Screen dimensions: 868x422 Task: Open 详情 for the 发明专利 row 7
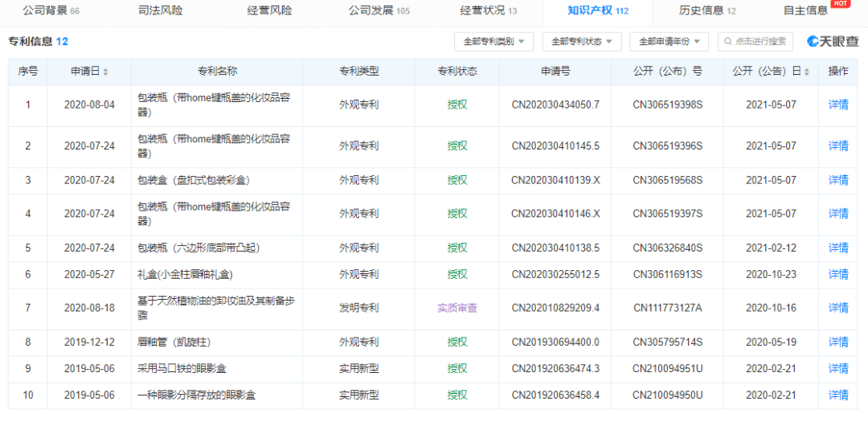coord(838,308)
